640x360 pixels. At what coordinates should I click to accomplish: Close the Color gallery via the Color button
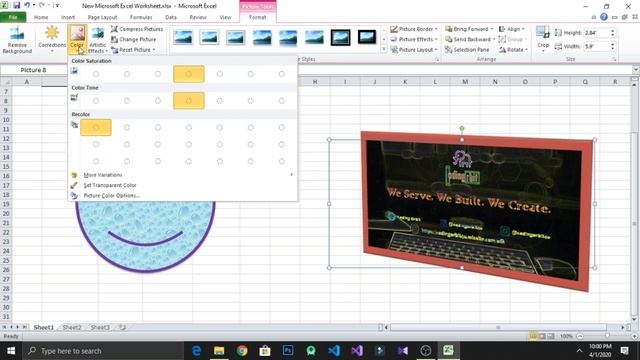coord(77,39)
